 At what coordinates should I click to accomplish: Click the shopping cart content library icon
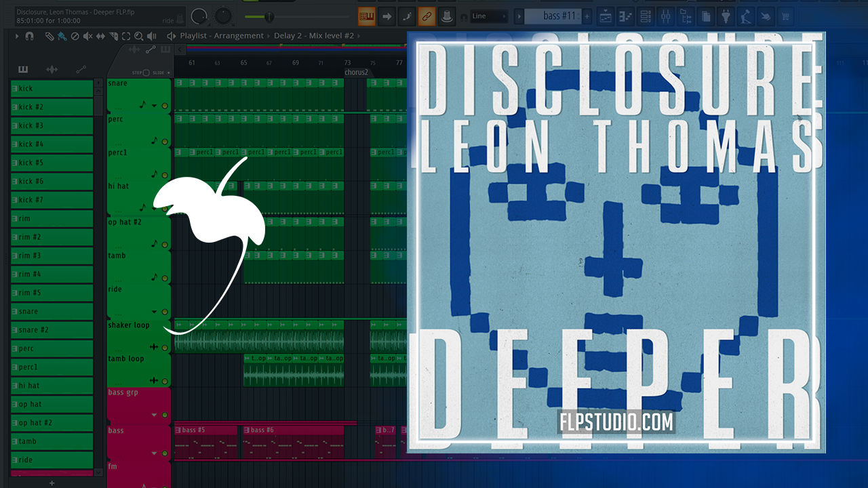(x=787, y=16)
